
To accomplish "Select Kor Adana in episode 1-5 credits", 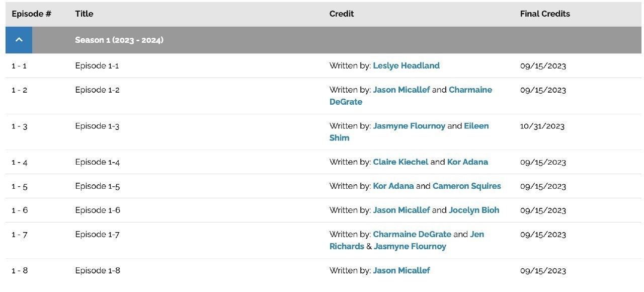I will coord(393,186).
